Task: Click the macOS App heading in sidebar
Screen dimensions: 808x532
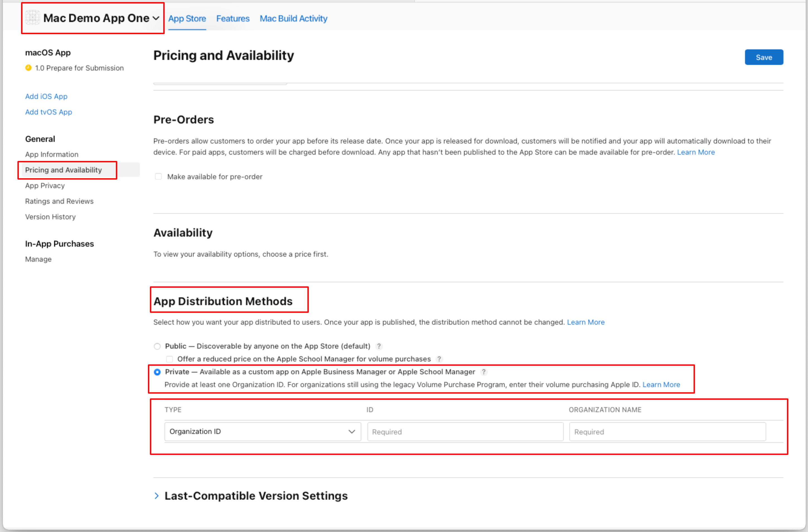Action: pos(48,53)
